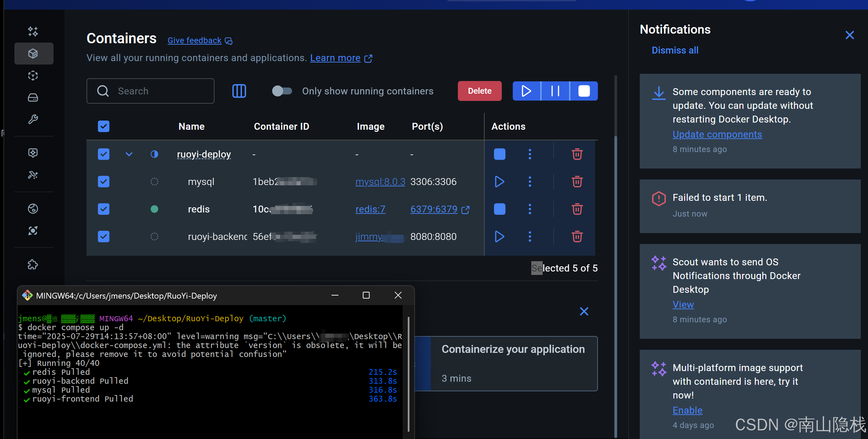This screenshot has width=868, height=439.
Task: Stop the ruoyi-deploy compose stack
Action: (500, 154)
